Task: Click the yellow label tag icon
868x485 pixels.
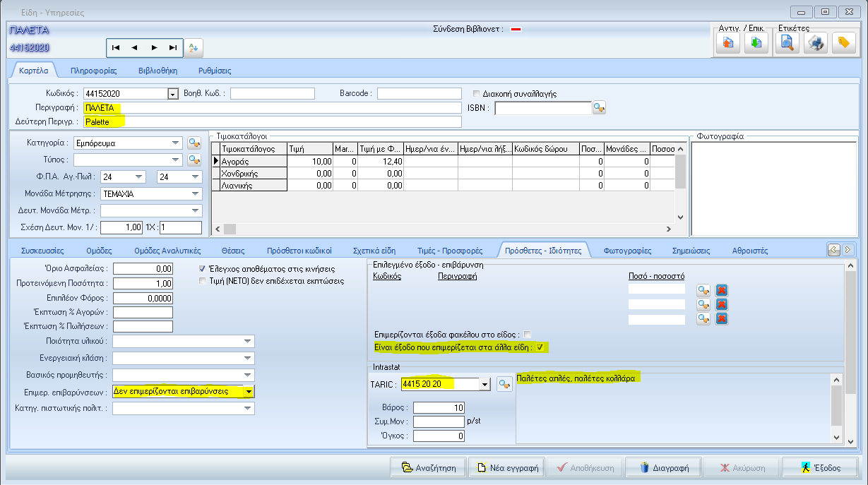Action: point(843,43)
